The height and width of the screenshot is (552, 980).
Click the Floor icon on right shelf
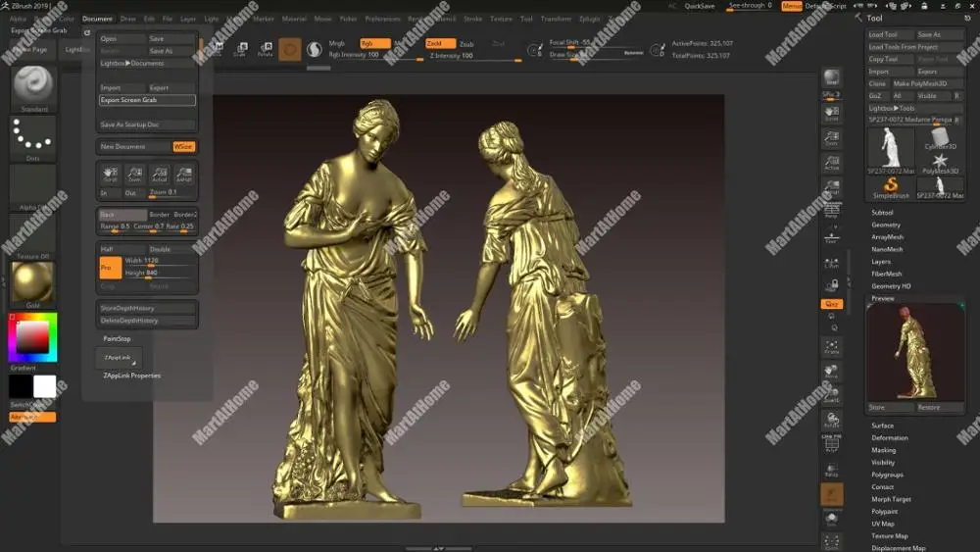[831, 237]
